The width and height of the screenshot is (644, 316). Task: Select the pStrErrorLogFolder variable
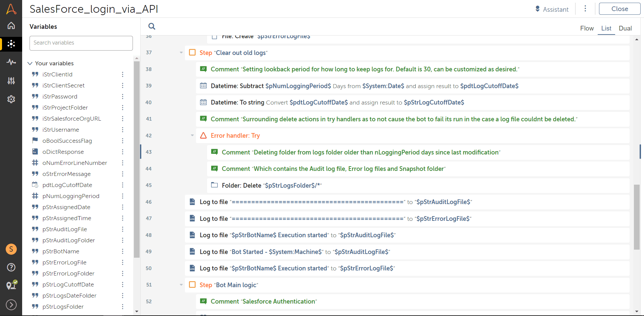click(x=68, y=273)
